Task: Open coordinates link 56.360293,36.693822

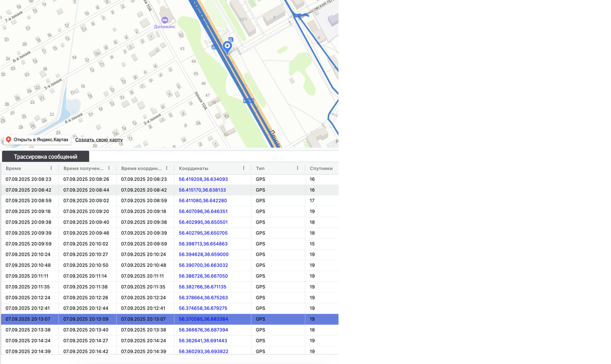Action: pos(203,351)
